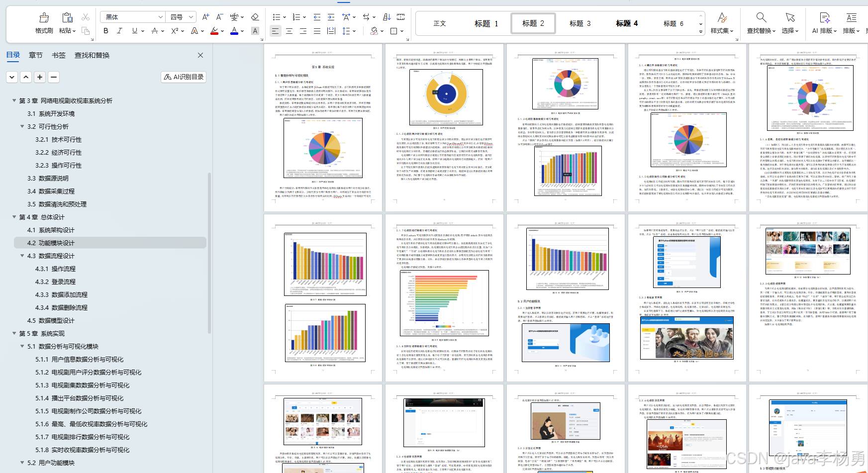This screenshot has height=473, width=868.
Task: Open the first page thumbnail 第5章 系统实现
Action: pos(323,127)
